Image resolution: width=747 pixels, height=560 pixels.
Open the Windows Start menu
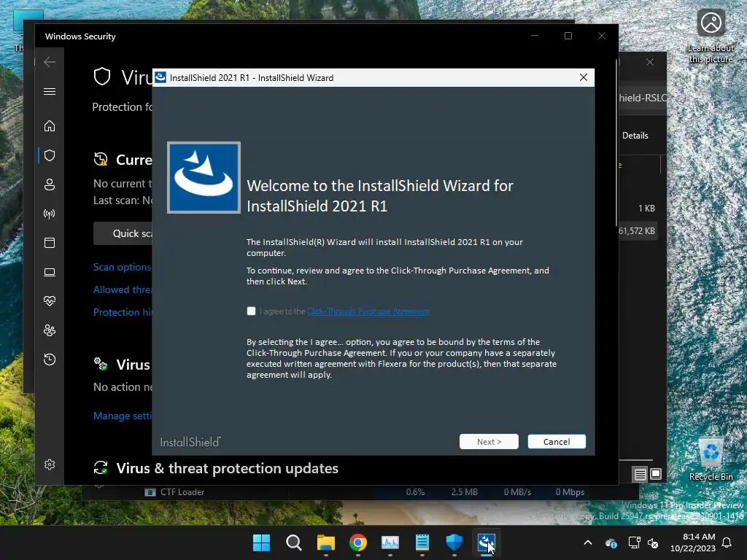tap(261, 542)
